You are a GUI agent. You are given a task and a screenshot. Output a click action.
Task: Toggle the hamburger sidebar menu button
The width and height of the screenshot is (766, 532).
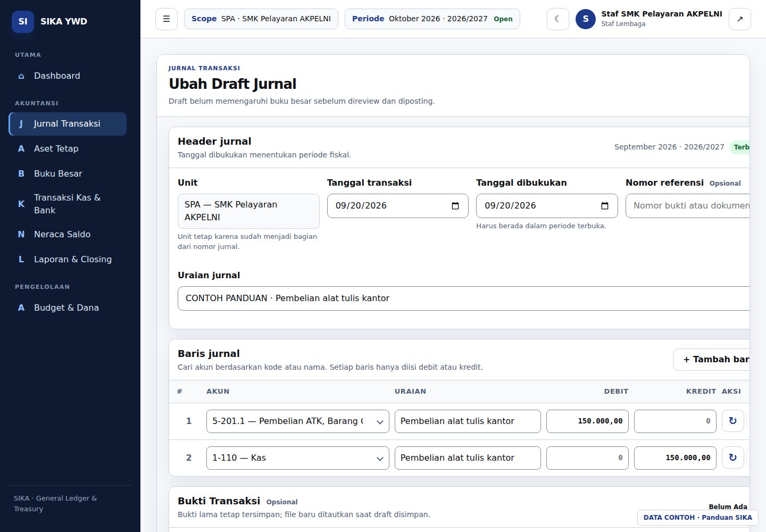[x=166, y=19]
